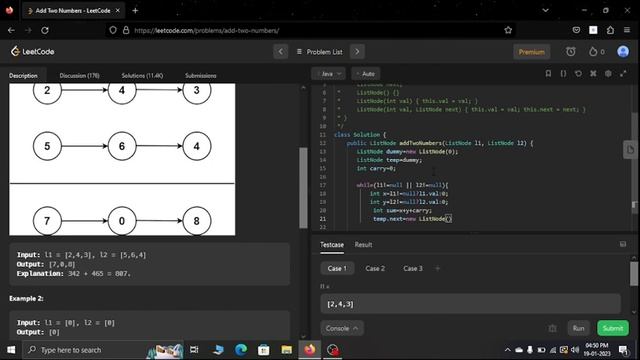This screenshot has height=360, width=640.
Task: Bookmark page with star icon
Action: click(508, 30)
